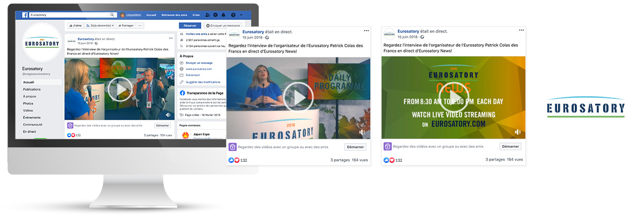This screenshot has height=215, width=644.
Task: Click Suggérer des modifications in À Propos
Action: [x=203, y=82]
